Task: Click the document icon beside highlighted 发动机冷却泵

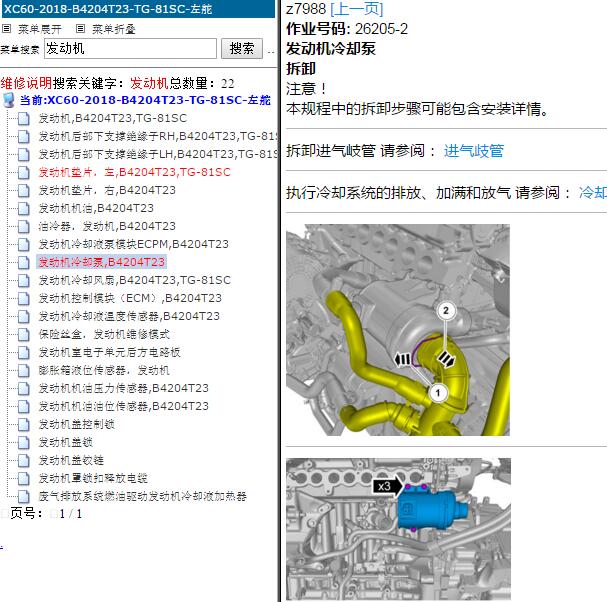Action: coord(24,262)
